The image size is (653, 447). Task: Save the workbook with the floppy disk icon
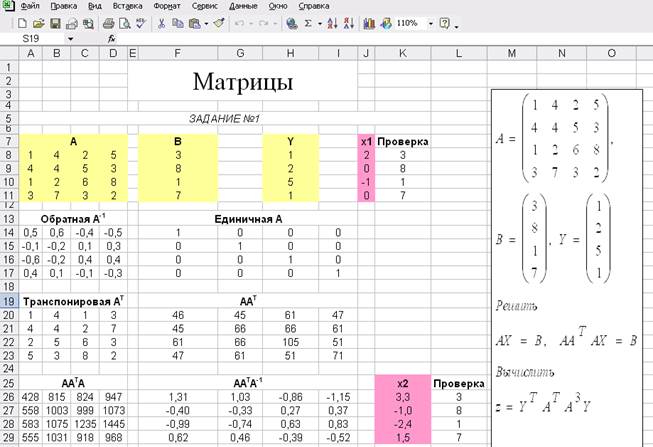[x=55, y=23]
